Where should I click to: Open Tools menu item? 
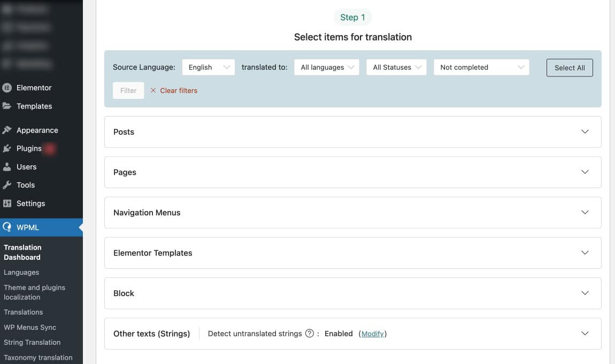point(41,185)
